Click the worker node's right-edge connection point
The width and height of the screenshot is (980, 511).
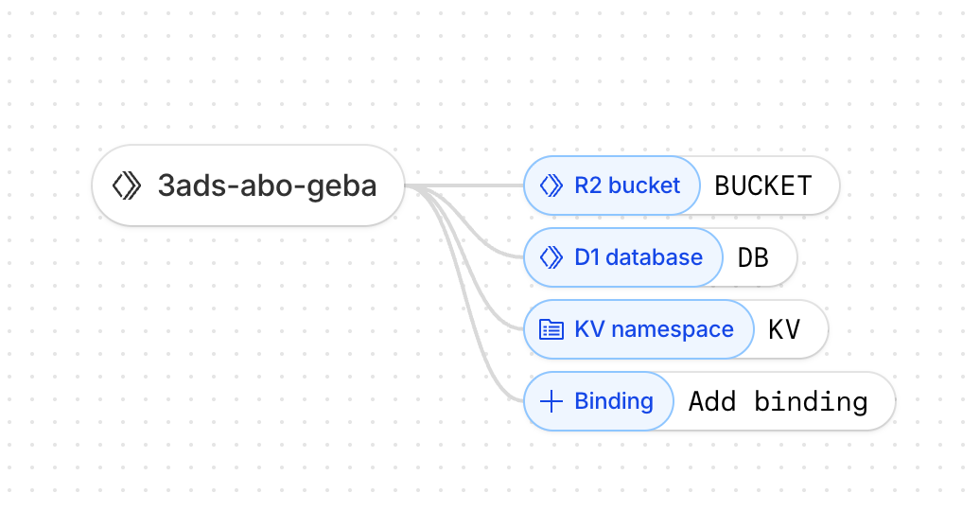pos(405,185)
